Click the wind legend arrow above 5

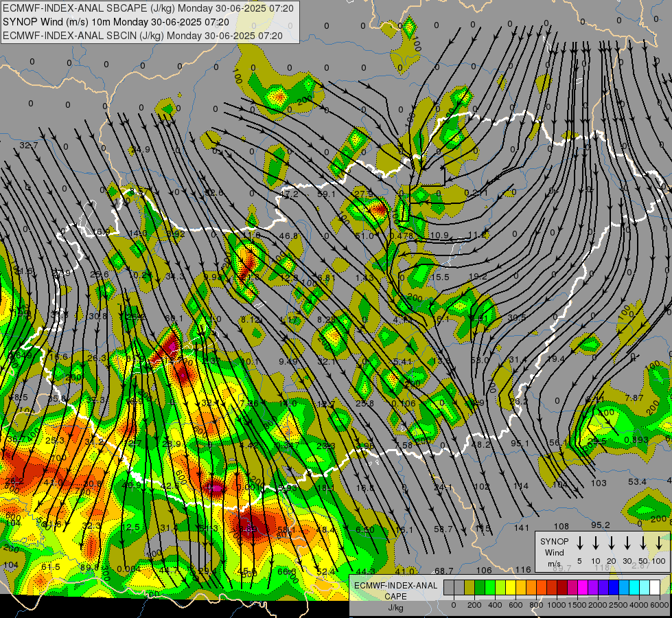579,543
